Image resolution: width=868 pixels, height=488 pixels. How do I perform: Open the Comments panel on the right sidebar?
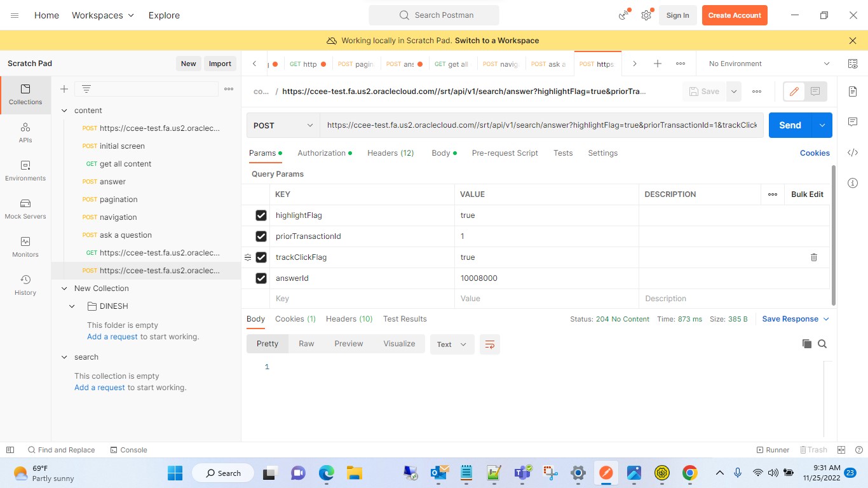(852, 122)
